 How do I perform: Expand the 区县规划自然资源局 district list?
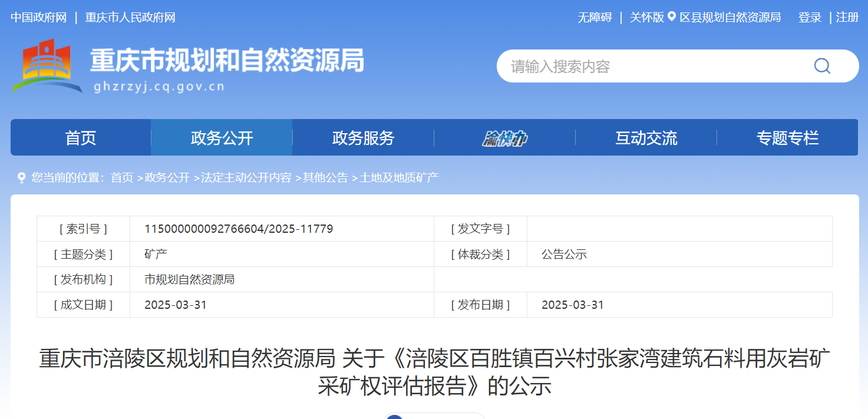(730, 18)
